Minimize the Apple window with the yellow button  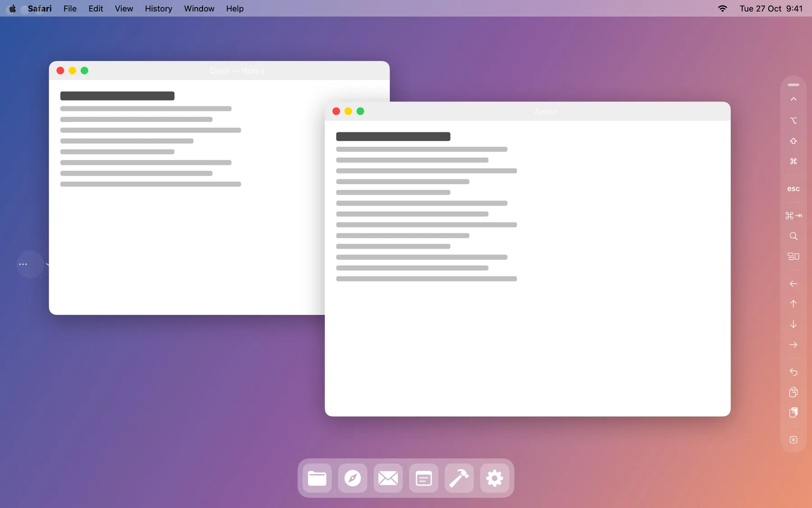(348, 111)
